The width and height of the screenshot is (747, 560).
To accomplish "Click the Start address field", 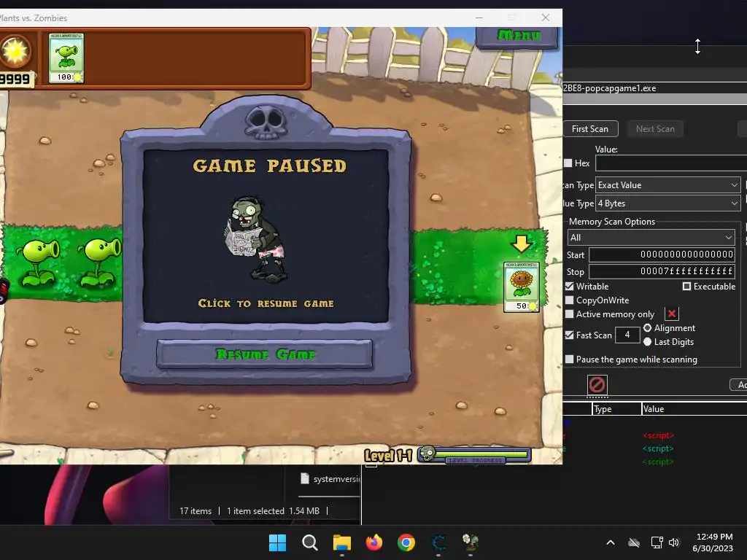I will [x=662, y=254].
